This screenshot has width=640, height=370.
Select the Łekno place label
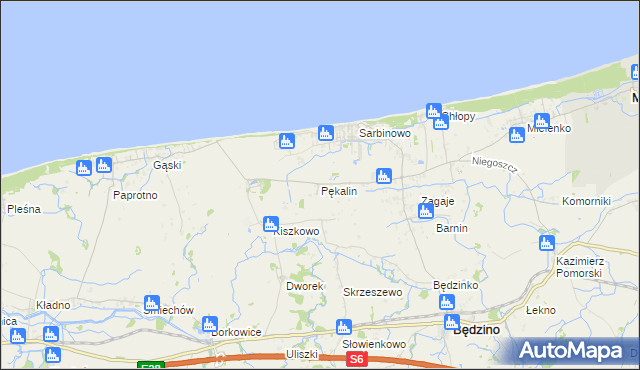point(541,310)
